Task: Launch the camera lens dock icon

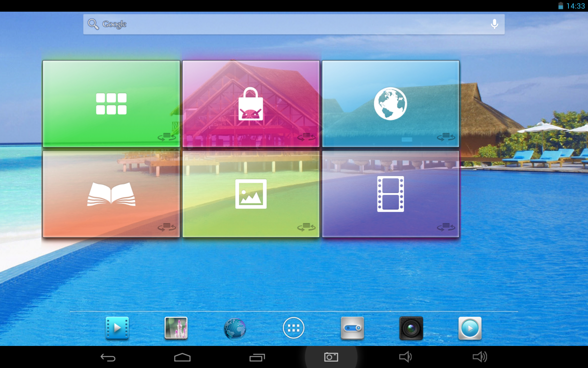Action: tap(411, 328)
